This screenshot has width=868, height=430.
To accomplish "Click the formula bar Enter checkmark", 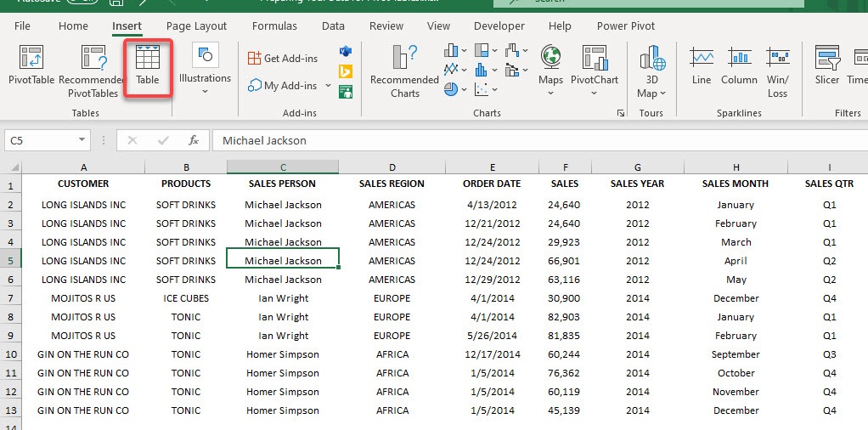I will (x=163, y=140).
